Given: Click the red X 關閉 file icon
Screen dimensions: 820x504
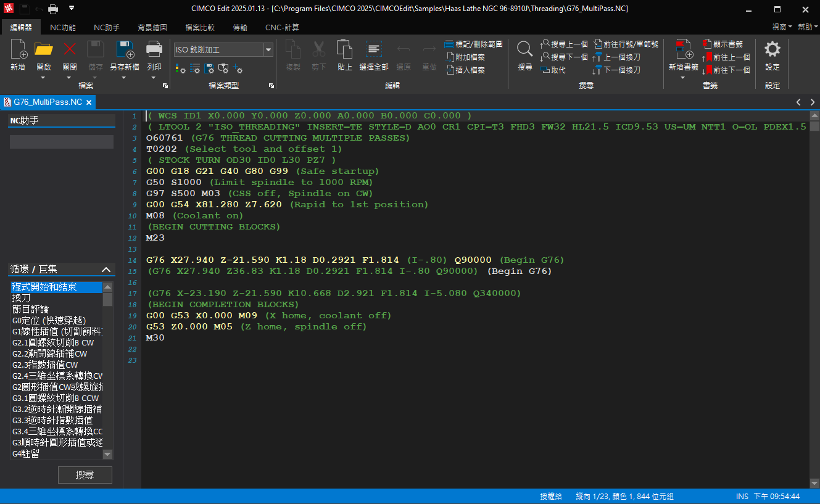Looking at the screenshot, I should coord(70,49).
